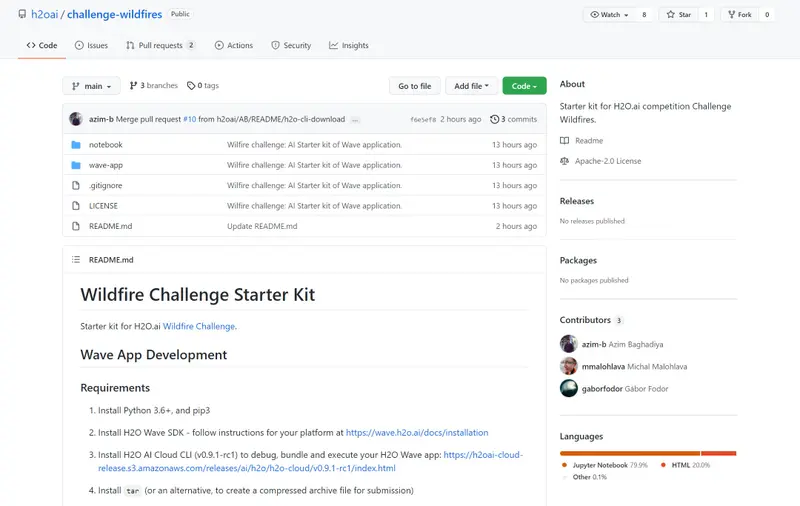Open the Actions tab
Viewport: 800px width, 506px height.
click(x=234, y=45)
